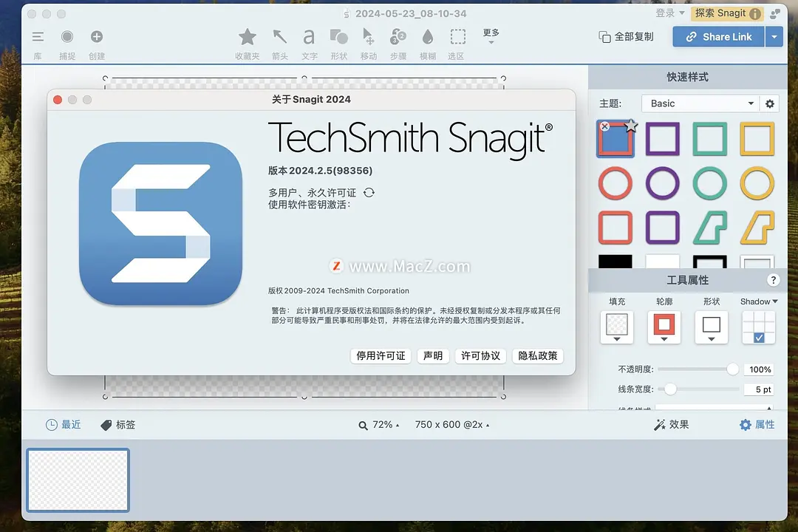Open the 主题 Basic theme dropdown
Viewport: 798px width, 532px height.
point(698,103)
